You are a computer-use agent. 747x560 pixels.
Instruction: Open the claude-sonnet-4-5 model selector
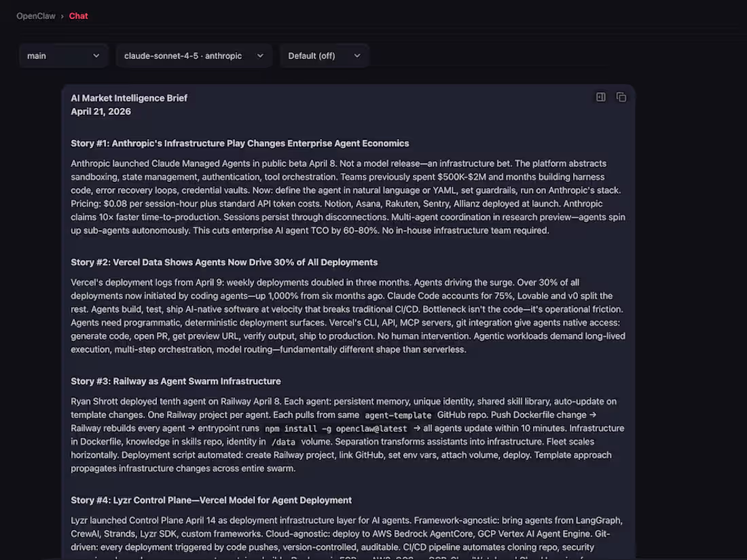[x=194, y=56]
